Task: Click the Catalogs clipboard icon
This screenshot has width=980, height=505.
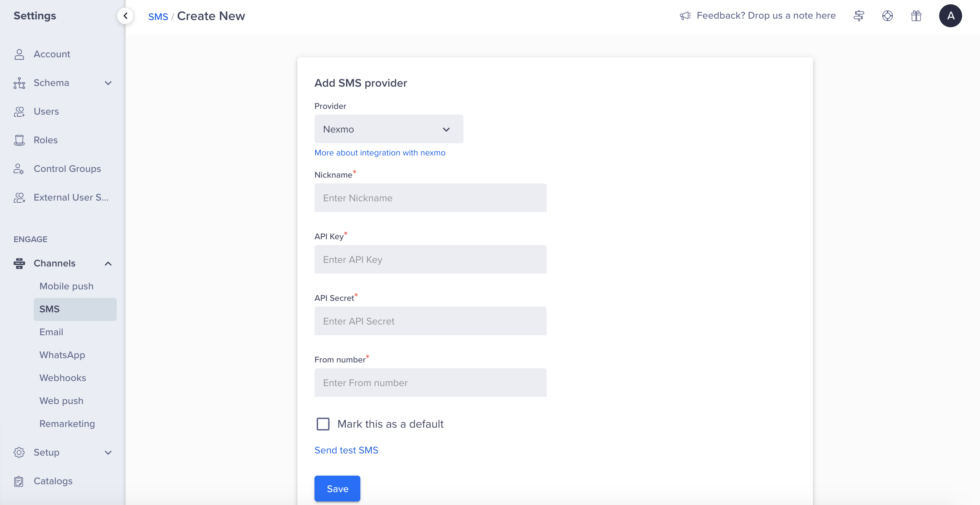Action: (19, 481)
